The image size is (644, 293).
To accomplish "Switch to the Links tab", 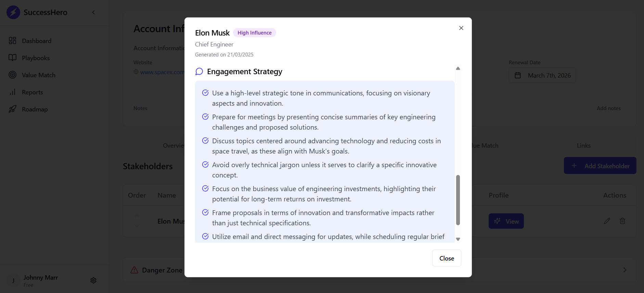I will tap(583, 146).
